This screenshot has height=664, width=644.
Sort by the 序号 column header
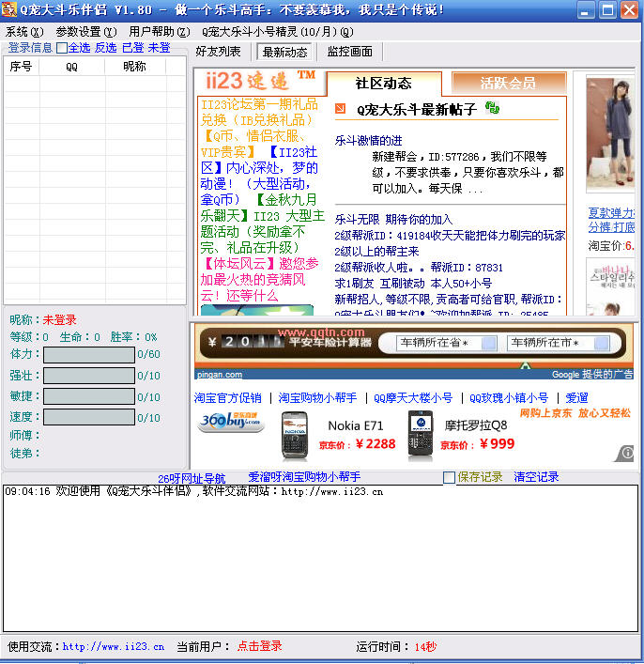click(22, 67)
